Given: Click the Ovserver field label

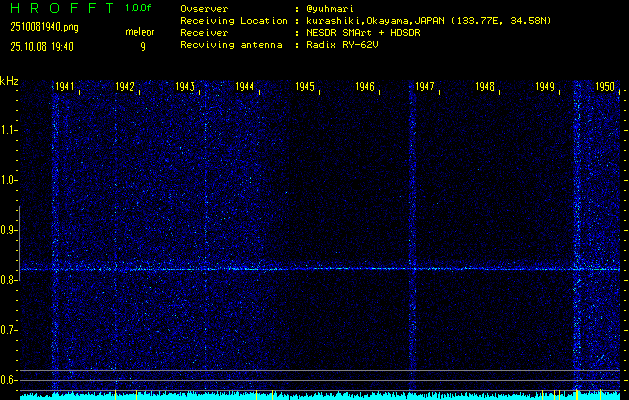Looking at the screenshot, I should coord(204,9).
